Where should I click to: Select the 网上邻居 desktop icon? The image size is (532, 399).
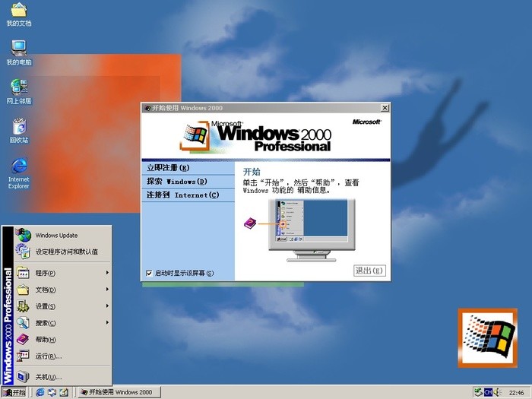click(x=19, y=87)
